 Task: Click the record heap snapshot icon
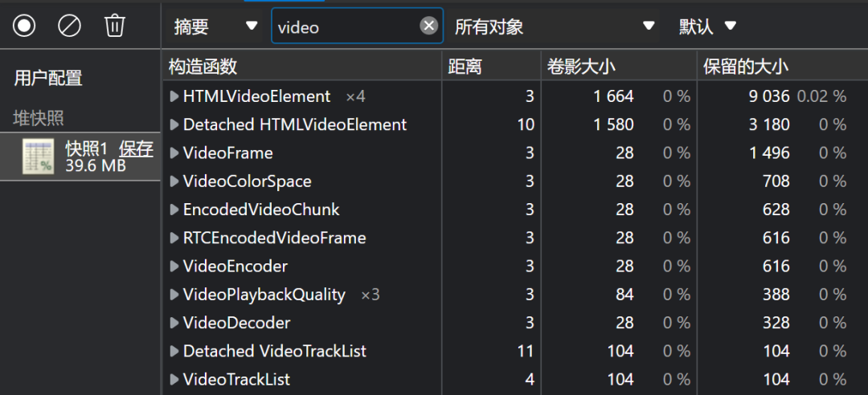tap(24, 26)
